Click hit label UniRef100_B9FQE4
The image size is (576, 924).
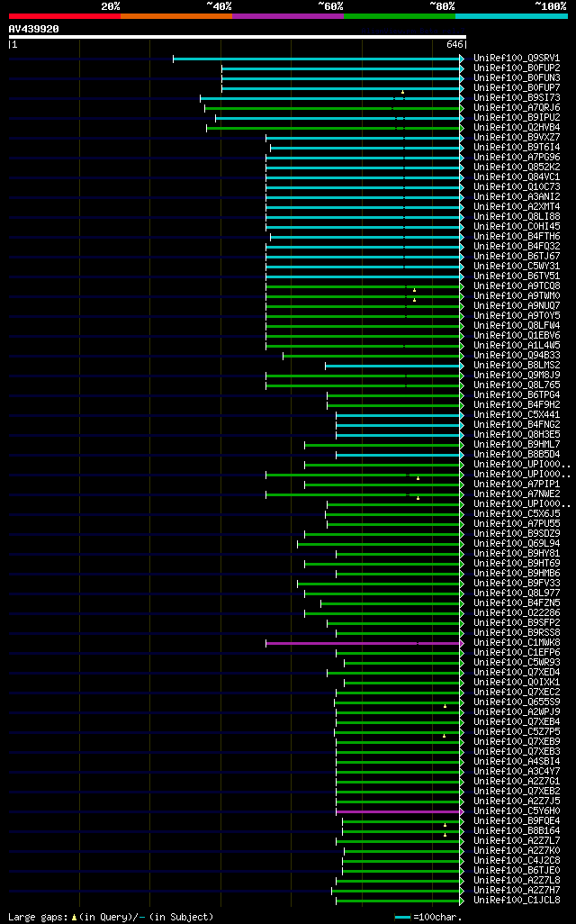click(517, 820)
